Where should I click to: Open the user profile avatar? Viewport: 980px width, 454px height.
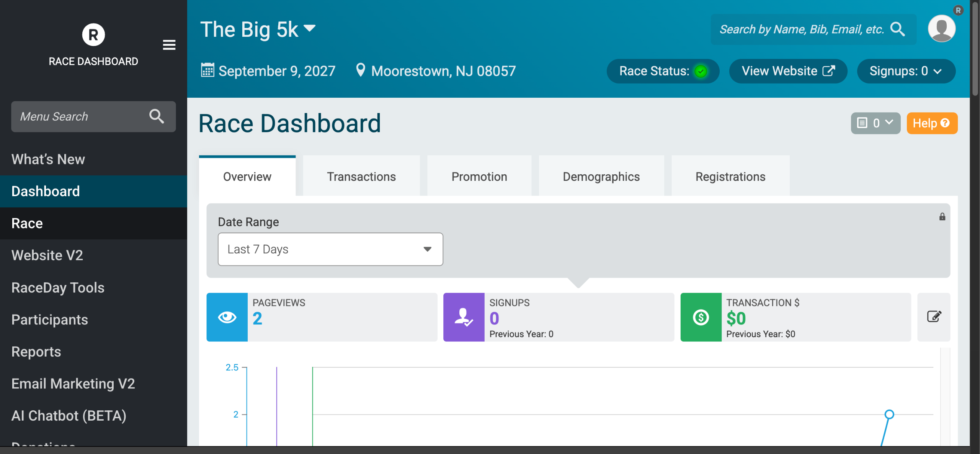(x=941, y=29)
